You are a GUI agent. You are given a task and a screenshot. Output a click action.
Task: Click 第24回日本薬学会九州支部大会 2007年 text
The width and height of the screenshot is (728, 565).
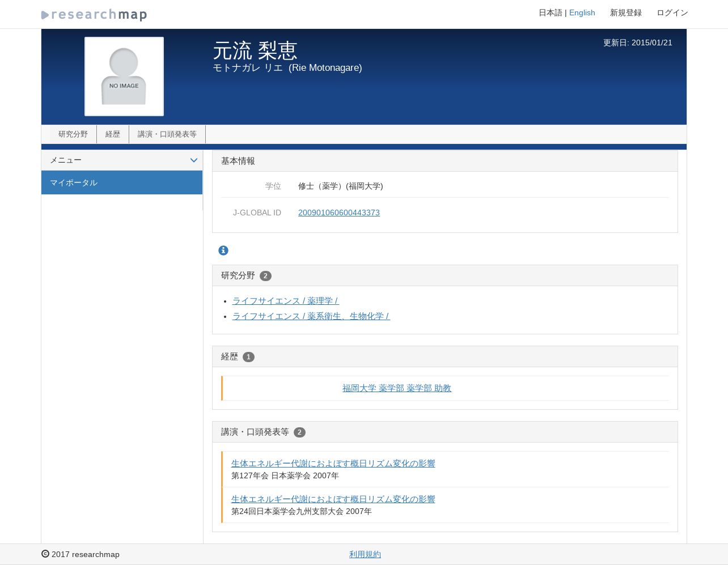pos(302,511)
